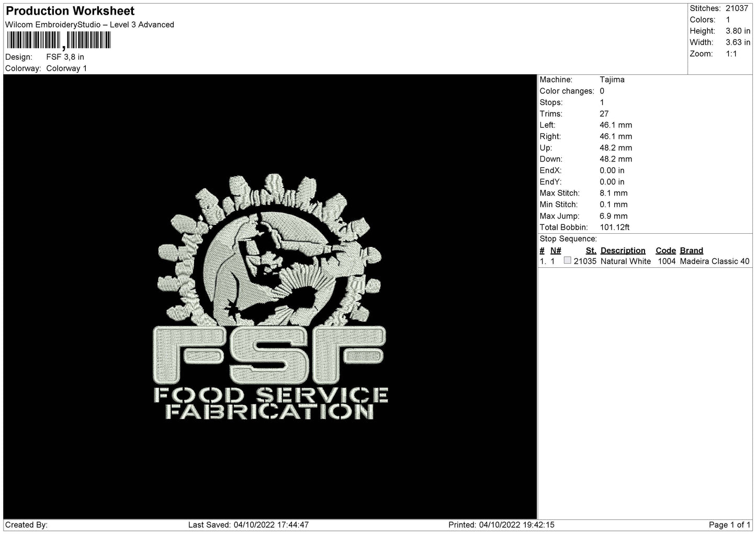Screen dimensions: 756x534
Task: Click the FABRICATION embroidered text
Action: (x=269, y=412)
